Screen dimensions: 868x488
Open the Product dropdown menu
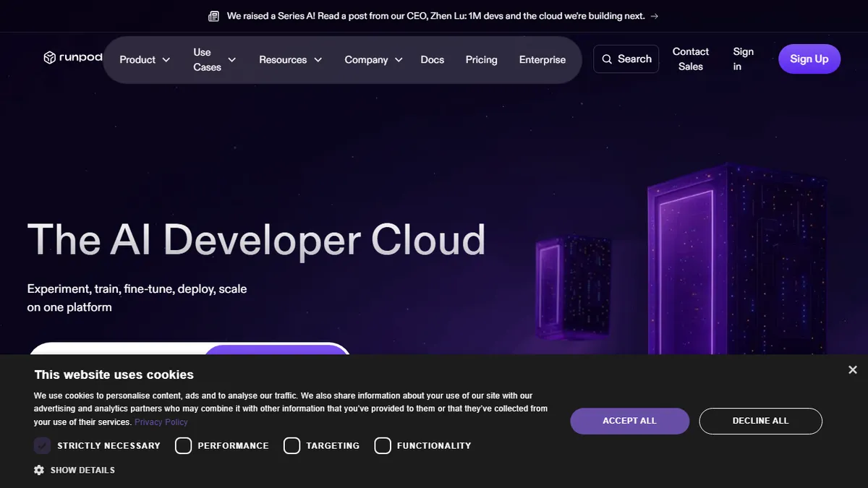click(145, 60)
